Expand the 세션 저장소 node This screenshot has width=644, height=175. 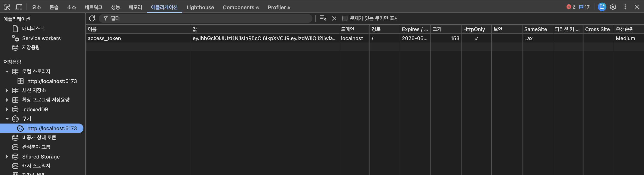click(x=7, y=91)
